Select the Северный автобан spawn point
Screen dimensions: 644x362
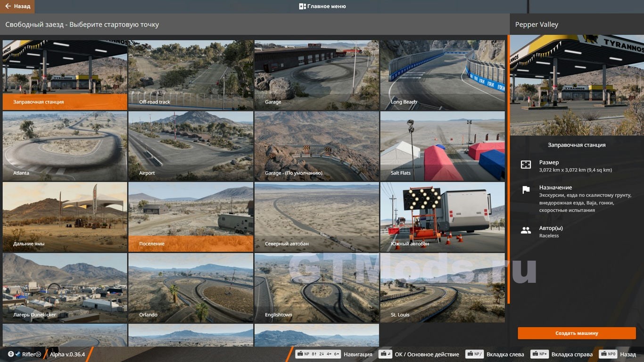click(316, 217)
